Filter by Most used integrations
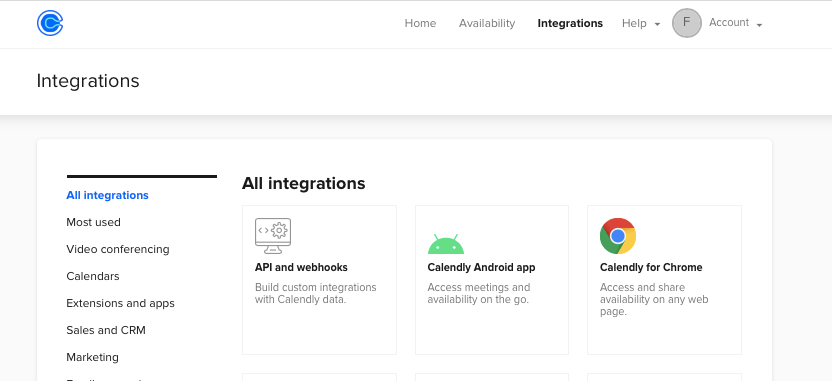Image resolution: width=832 pixels, height=381 pixels. (x=93, y=222)
